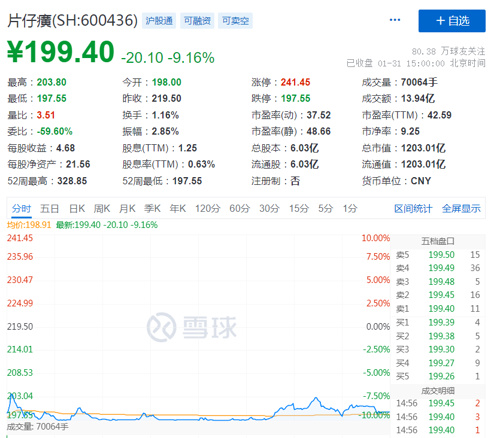Select the 卖5 order row at 199.50
This screenshot has height=438, width=500.
(x=438, y=255)
